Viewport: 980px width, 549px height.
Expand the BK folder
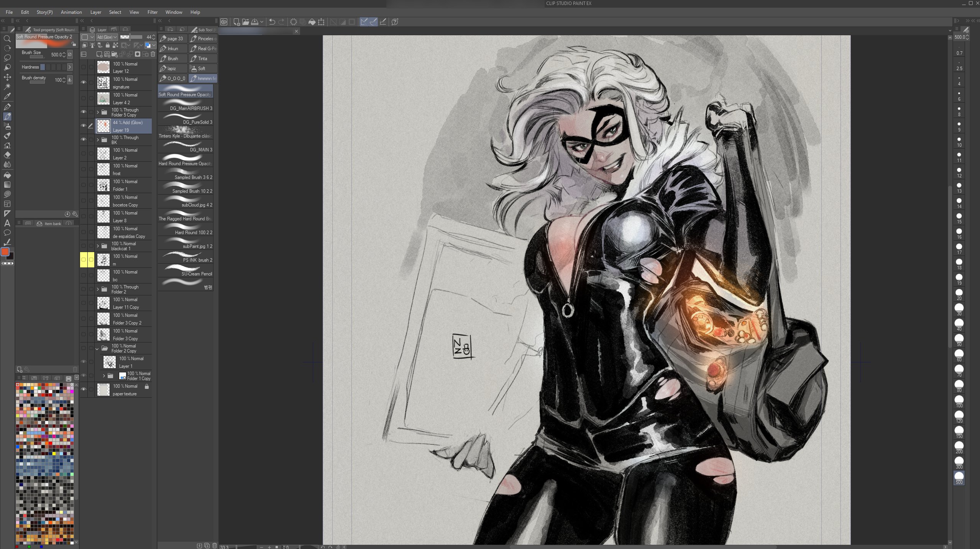click(x=98, y=140)
